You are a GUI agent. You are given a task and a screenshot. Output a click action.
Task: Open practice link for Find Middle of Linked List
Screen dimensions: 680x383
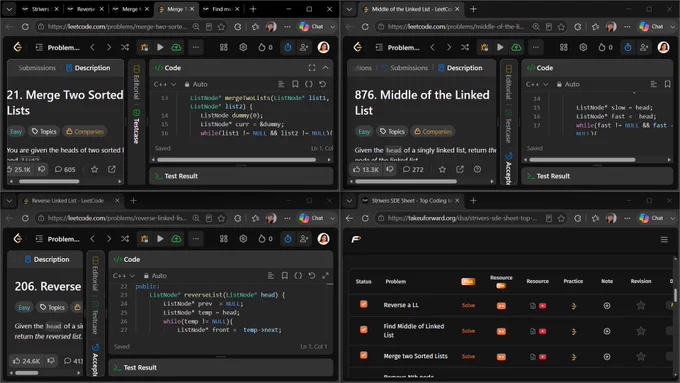point(573,331)
